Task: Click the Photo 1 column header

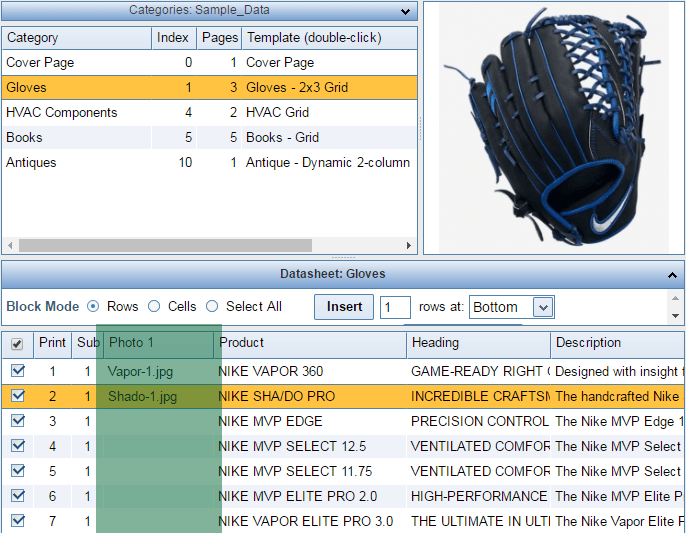Action: [x=158, y=343]
